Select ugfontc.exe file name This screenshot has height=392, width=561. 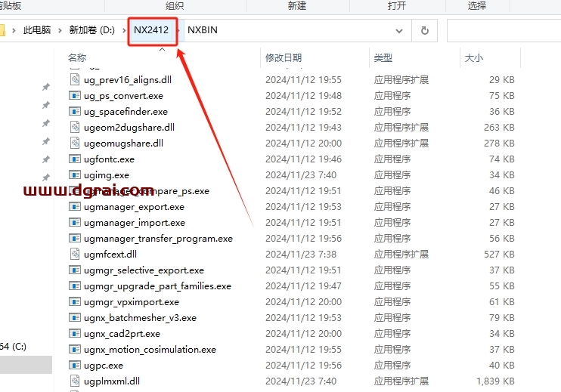tap(109, 159)
